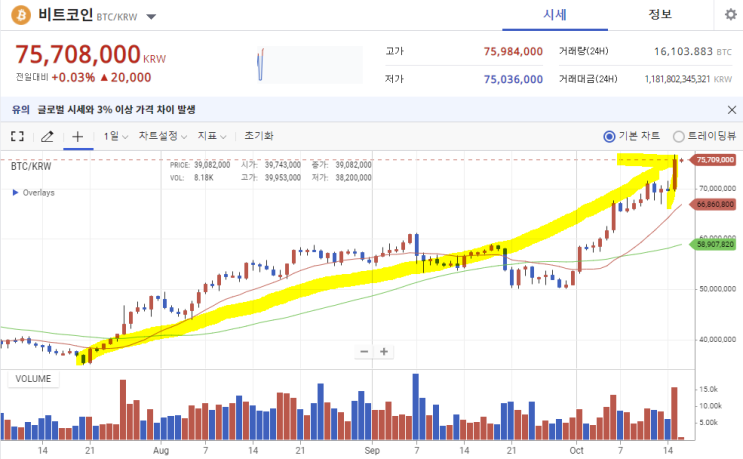Switch to the 시세 tab
Screen dimensions: 743x459
click(x=554, y=15)
